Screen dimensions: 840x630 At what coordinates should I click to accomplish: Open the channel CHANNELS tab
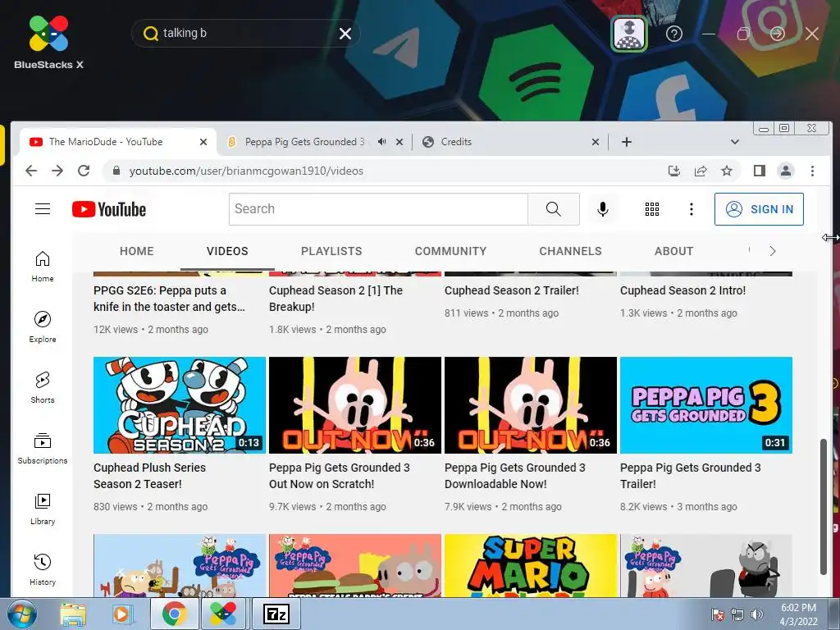click(x=571, y=251)
